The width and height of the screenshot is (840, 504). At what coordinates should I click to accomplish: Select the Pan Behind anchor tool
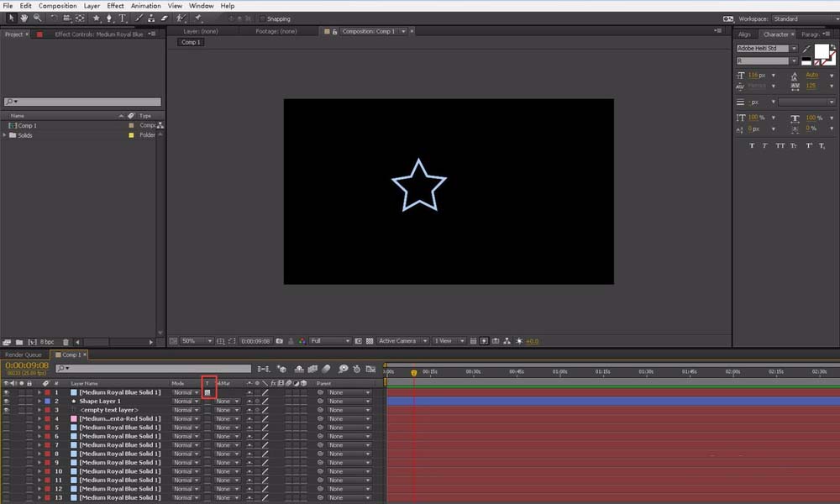pyautogui.click(x=80, y=18)
